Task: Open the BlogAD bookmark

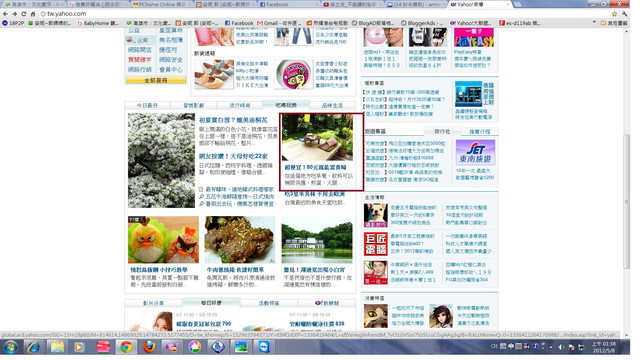Action: [374, 23]
